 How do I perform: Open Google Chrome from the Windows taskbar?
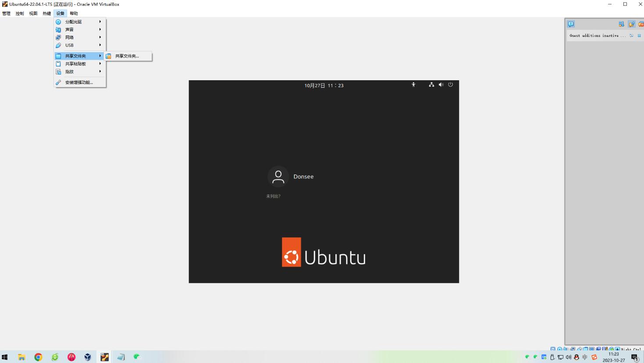coord(38,357)
